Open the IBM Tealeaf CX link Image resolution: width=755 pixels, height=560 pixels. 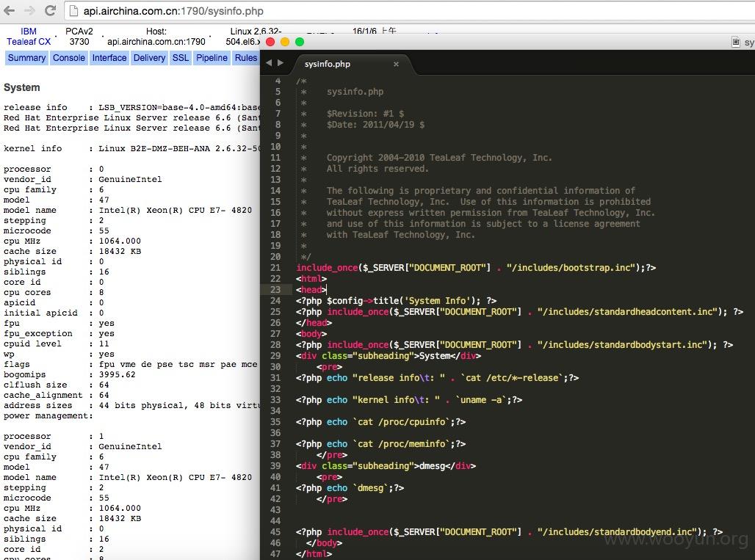pos(29,37)
